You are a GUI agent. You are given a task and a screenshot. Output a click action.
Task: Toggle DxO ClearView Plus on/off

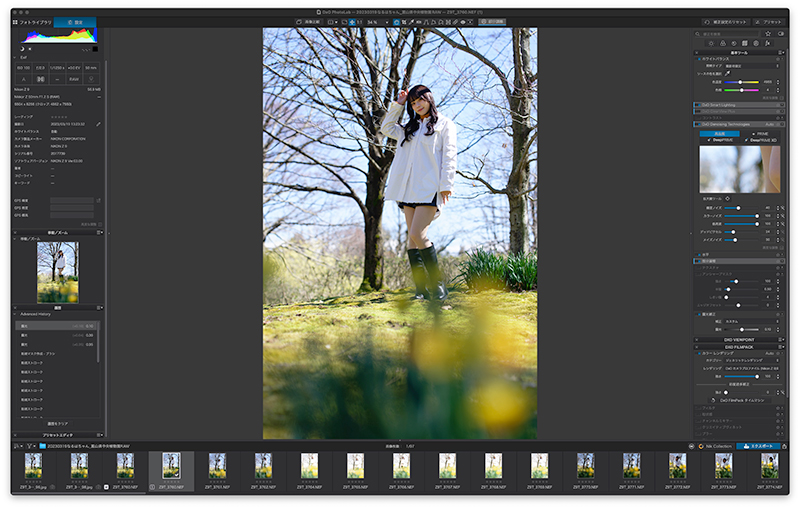point(698,112)
